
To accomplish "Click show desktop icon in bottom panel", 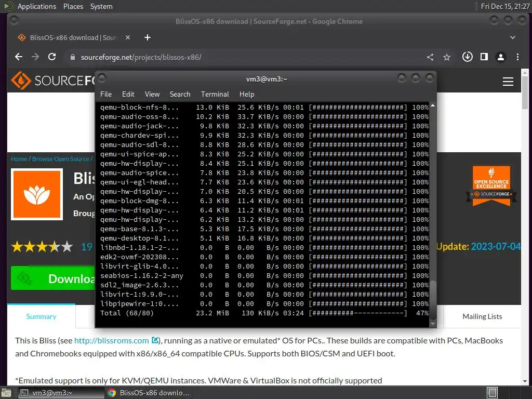I will (6, 393).
